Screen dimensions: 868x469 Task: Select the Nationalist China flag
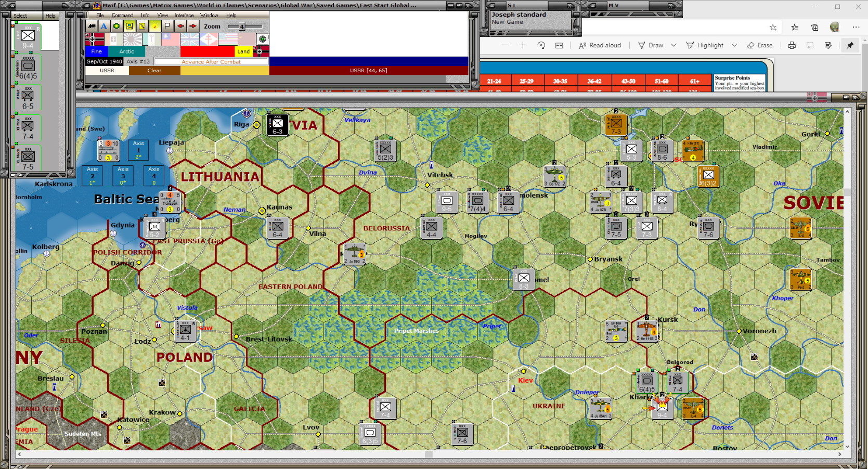(x=171, y=40)
